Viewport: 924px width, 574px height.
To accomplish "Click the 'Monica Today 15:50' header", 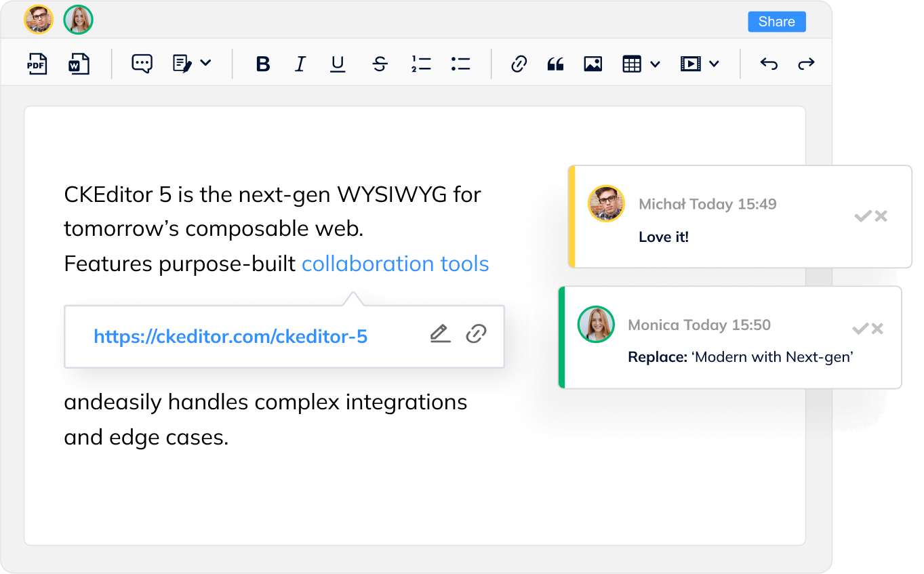I will tap(700, 325).
